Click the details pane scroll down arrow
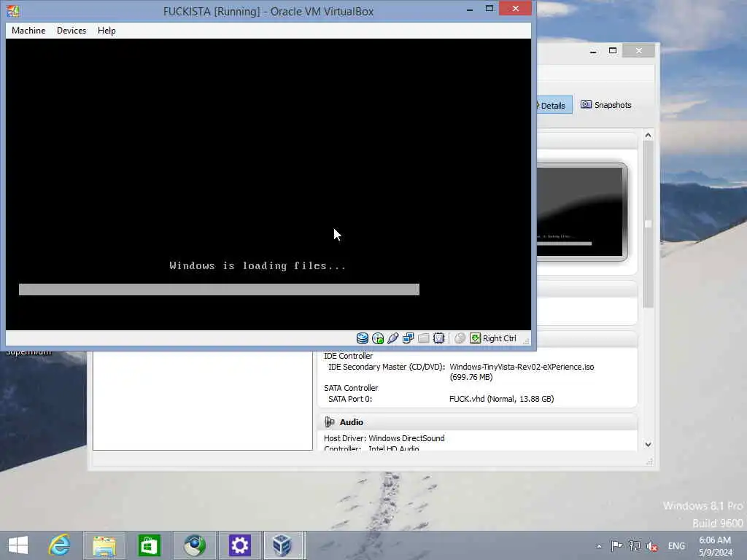The image size is (747, 560). pyautogui.click(x=648, y=444)
